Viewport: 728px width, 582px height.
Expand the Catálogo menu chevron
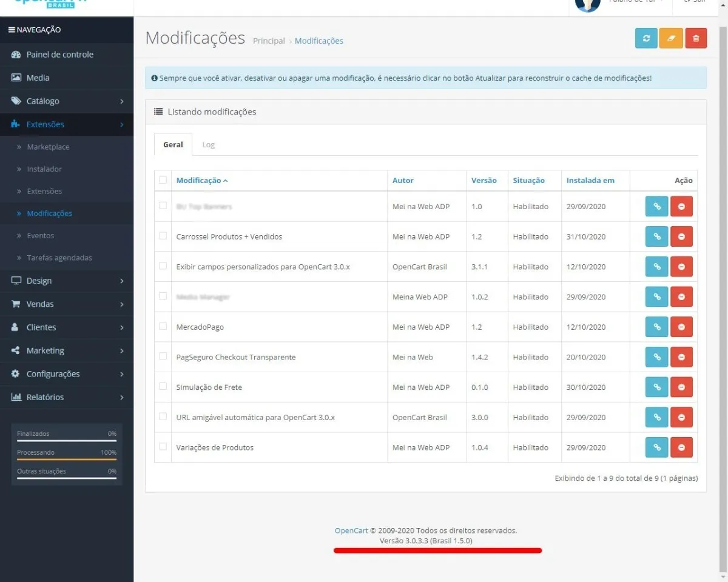(122, 101)
